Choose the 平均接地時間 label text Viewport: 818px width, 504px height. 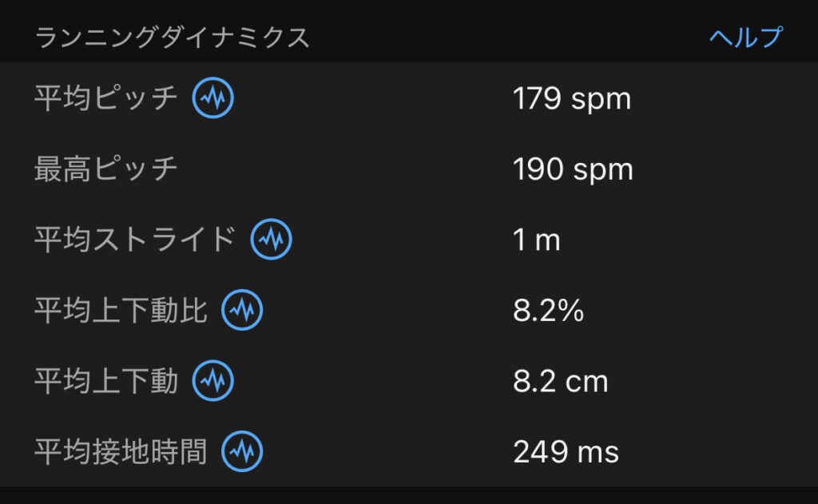120,452
